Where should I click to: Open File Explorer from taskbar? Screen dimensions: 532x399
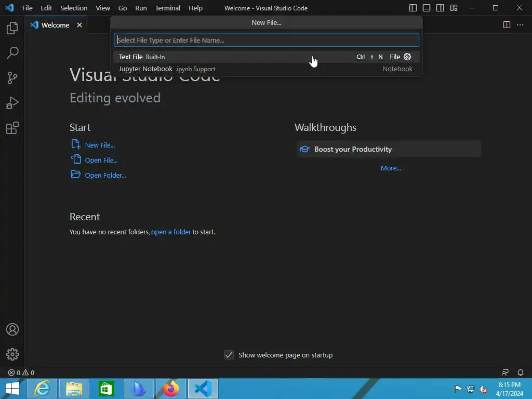tap(74, 389)
